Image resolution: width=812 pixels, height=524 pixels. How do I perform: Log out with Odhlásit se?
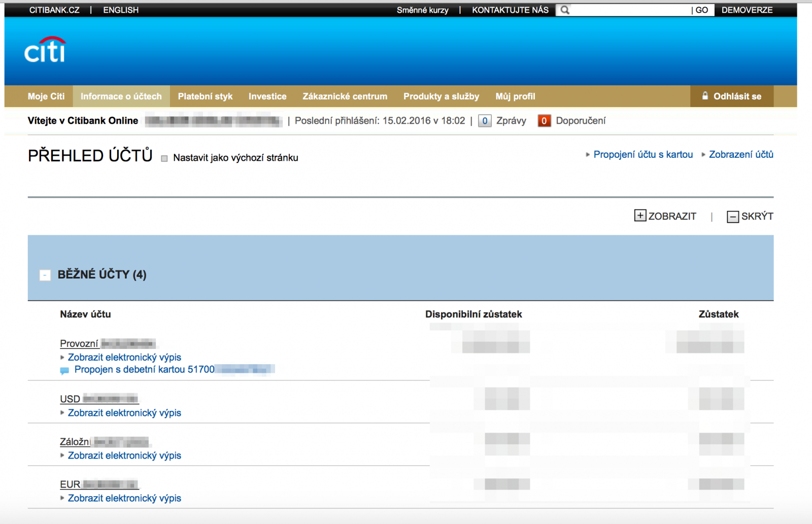[x=732, y=96]
